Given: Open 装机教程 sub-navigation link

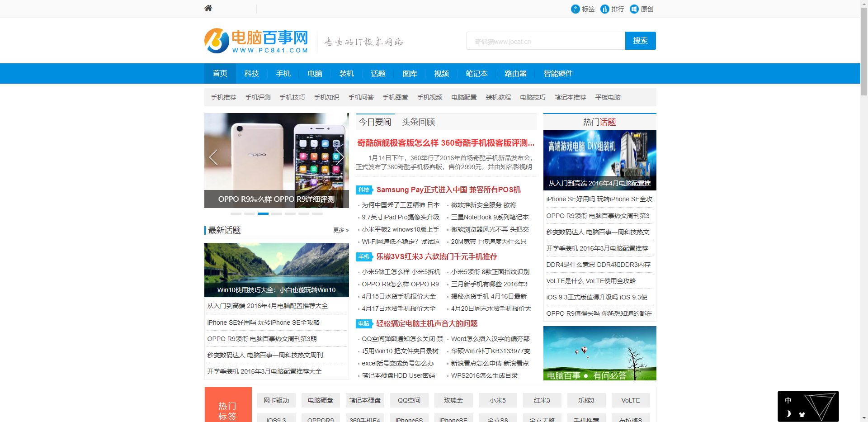Looking at the screenshot, I should 499,97.
